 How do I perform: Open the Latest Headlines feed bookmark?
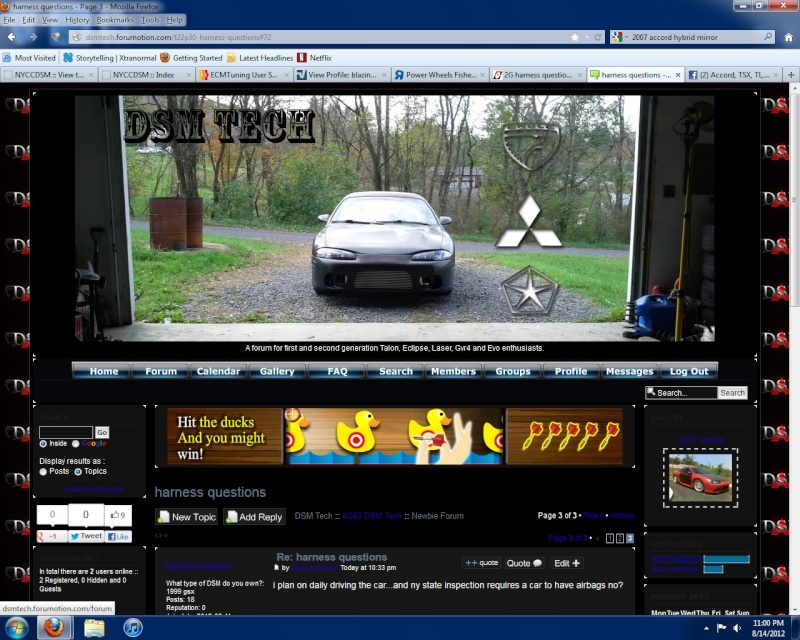260,58
